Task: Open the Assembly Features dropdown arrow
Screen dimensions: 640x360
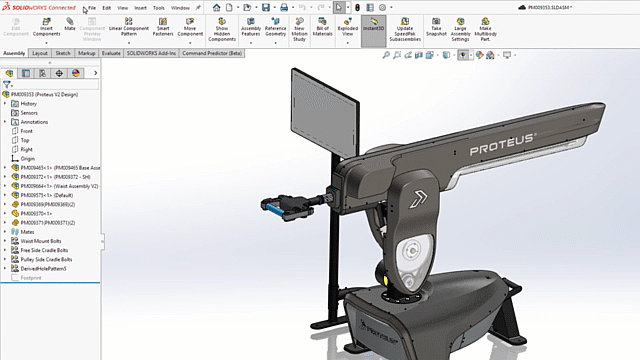Action: pyautogui.click(x=251, y=43)
